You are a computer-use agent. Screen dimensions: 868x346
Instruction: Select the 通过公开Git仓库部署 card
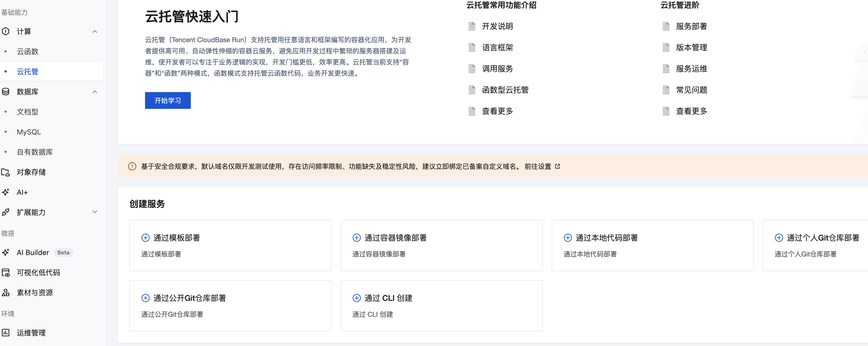tap(230, 306)
